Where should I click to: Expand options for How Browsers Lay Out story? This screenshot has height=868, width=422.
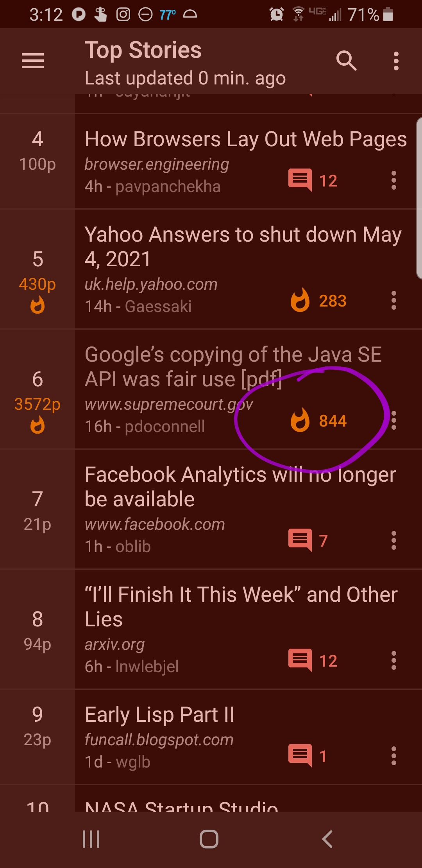(x=394, y=181)
